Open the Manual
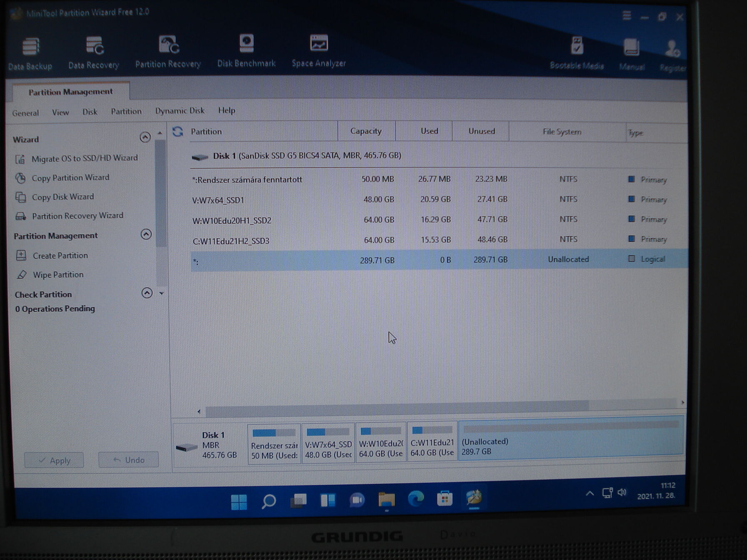This screenshot has height=560, width=747. point(632,54)
